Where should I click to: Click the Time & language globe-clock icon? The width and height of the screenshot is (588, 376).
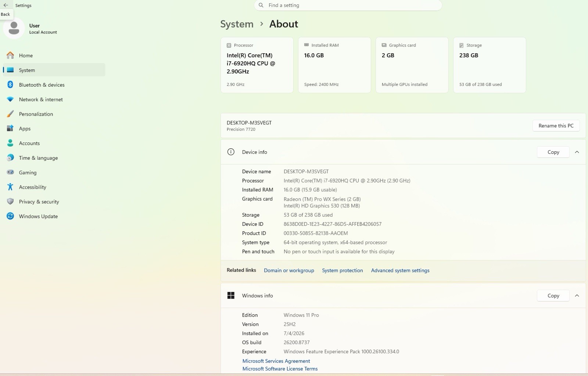(x=10, y=158)
